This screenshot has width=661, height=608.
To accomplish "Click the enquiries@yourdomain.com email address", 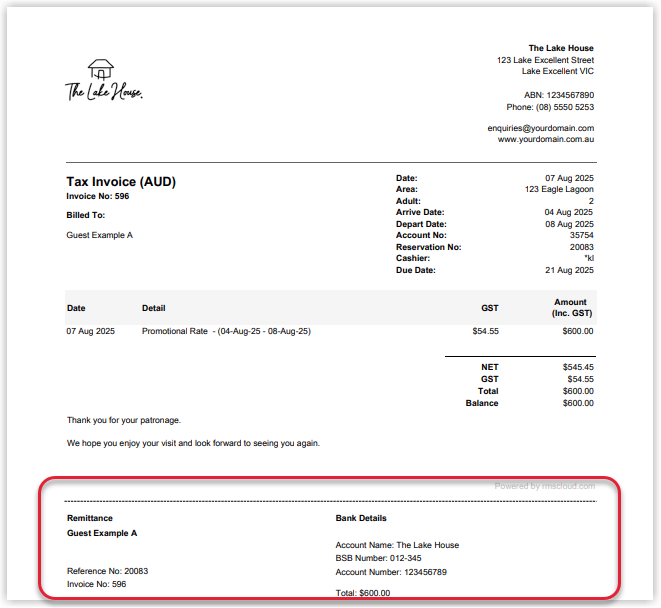I will tap(540, 128).
